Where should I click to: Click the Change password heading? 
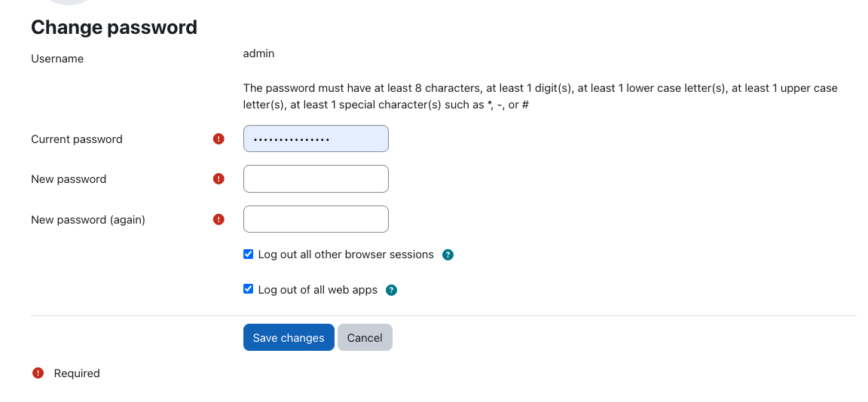114,27
